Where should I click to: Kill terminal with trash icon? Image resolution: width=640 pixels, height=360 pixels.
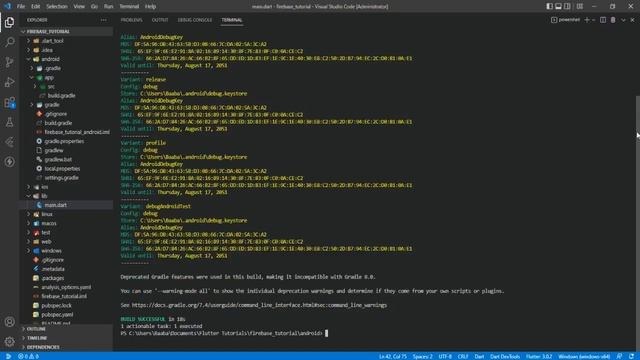[x=613, y=20]
